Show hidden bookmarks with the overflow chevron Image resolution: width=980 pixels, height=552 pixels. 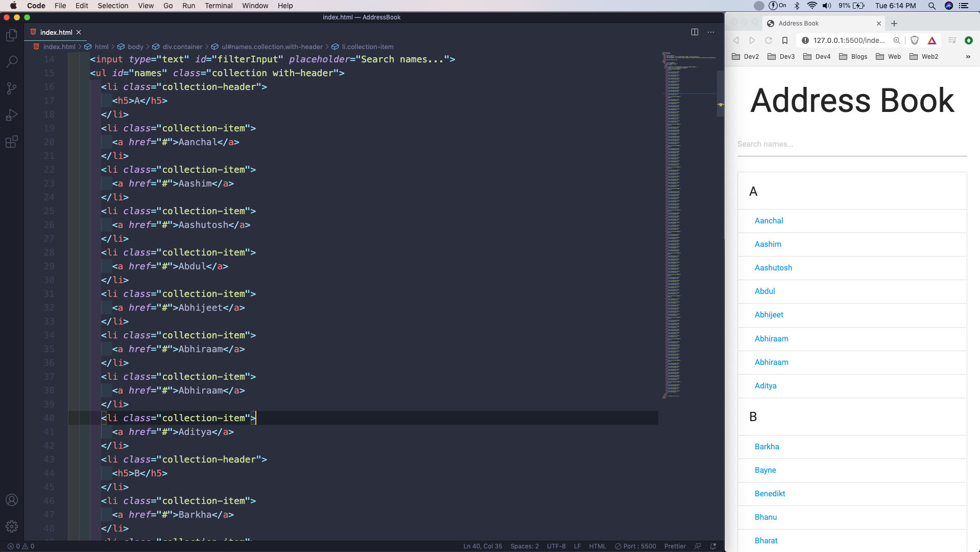coord(968,57)
